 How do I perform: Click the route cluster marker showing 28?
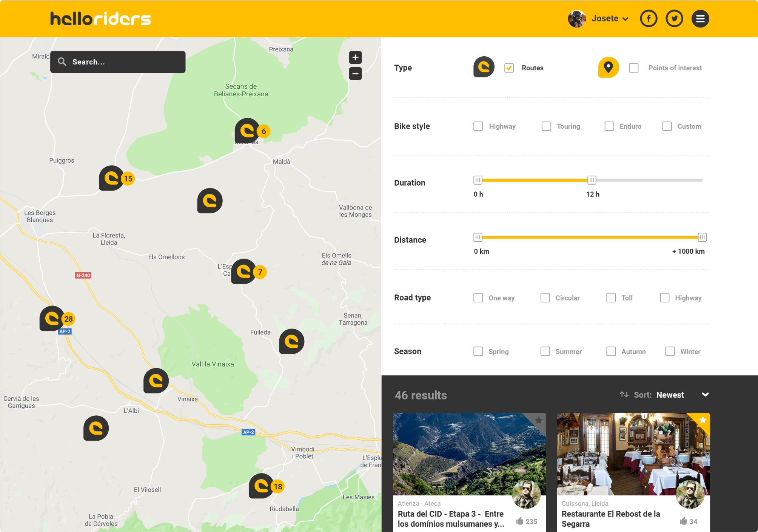point(52,319)
